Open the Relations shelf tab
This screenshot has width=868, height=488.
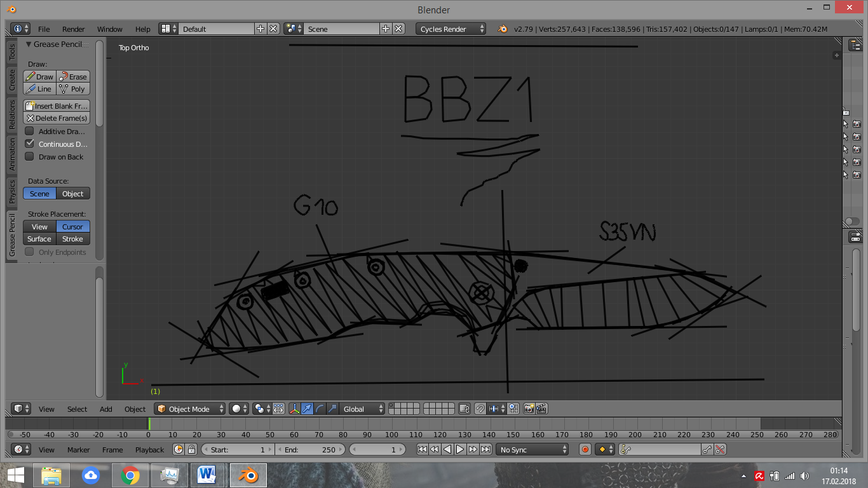pyautogui.click(x=11, y=115)
